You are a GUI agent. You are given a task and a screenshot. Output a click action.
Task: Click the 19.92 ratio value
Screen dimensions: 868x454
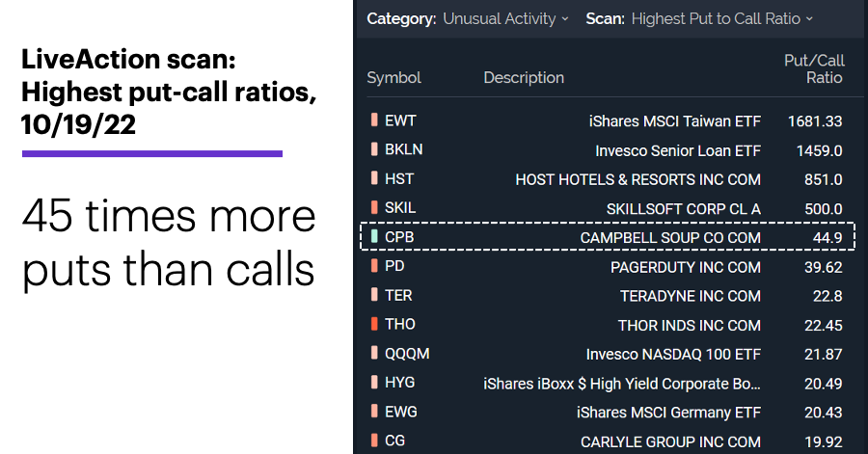tap(824, 441)
